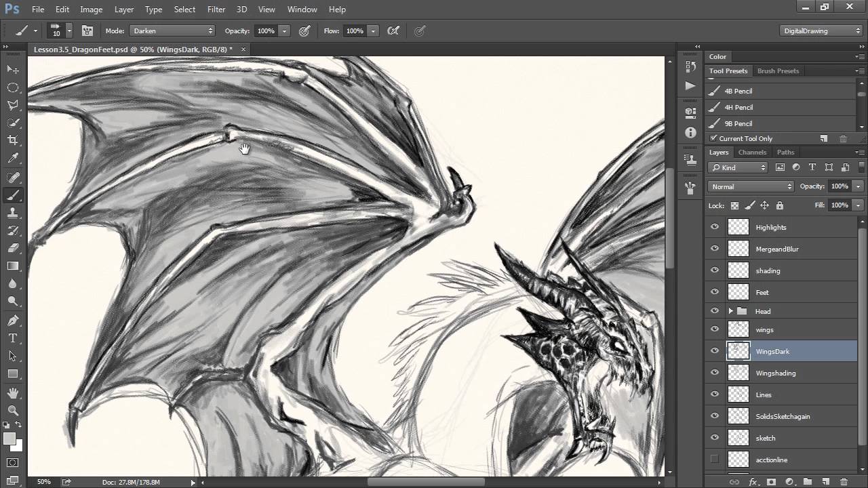Viewport: 868px width, 488px height.
Task: Open the Info panel
Action: [690, 133]
